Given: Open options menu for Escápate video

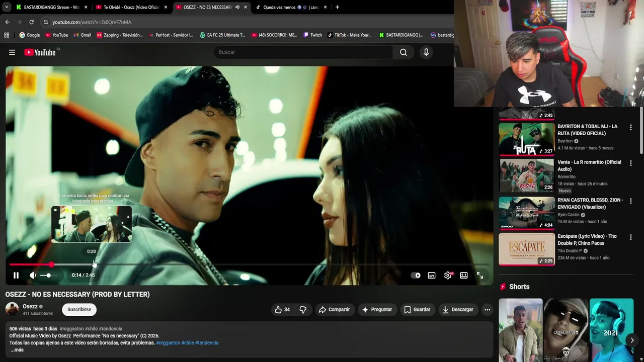Looking at the screenshot, I should (630, 237).
